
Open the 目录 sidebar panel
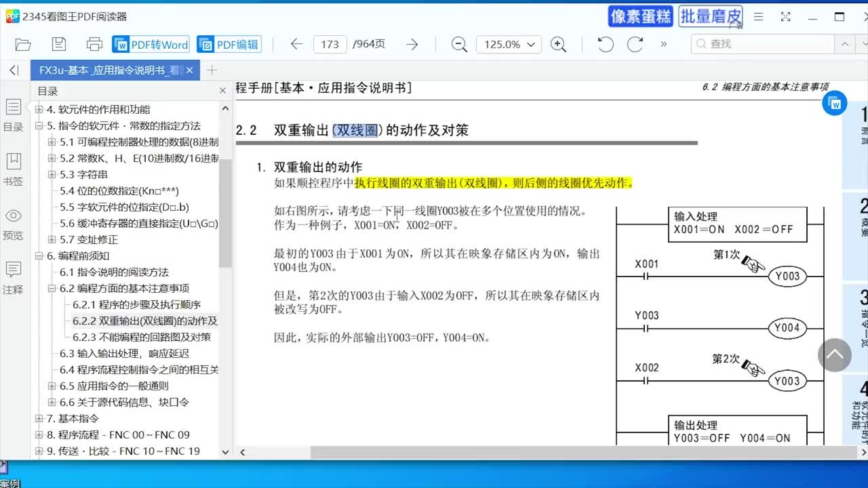coord(14,115)
